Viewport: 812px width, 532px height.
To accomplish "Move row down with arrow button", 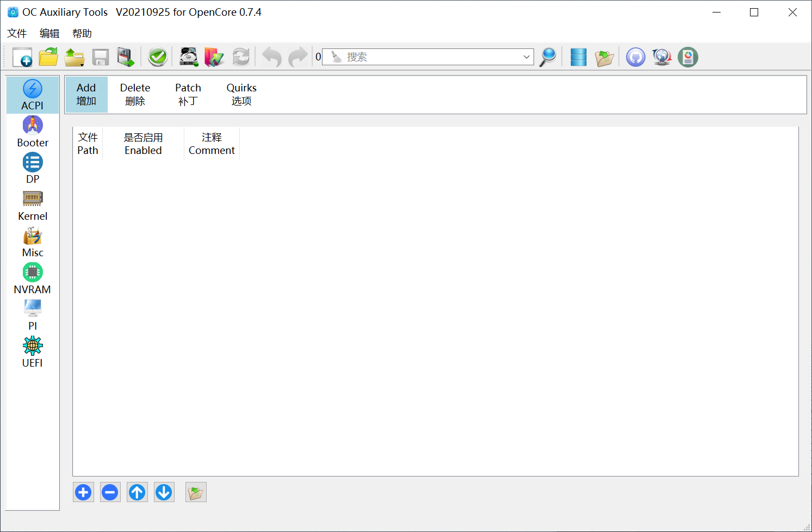I will coord(164,492).
